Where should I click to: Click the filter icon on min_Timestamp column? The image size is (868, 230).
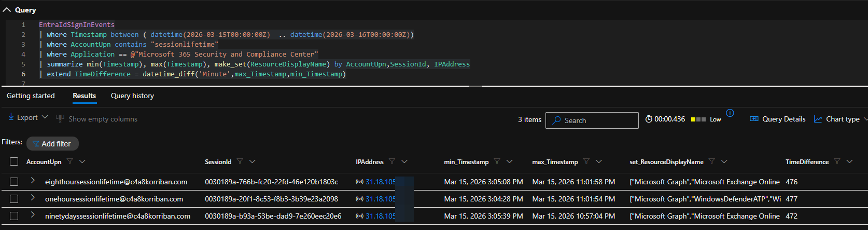click(497, 161)
